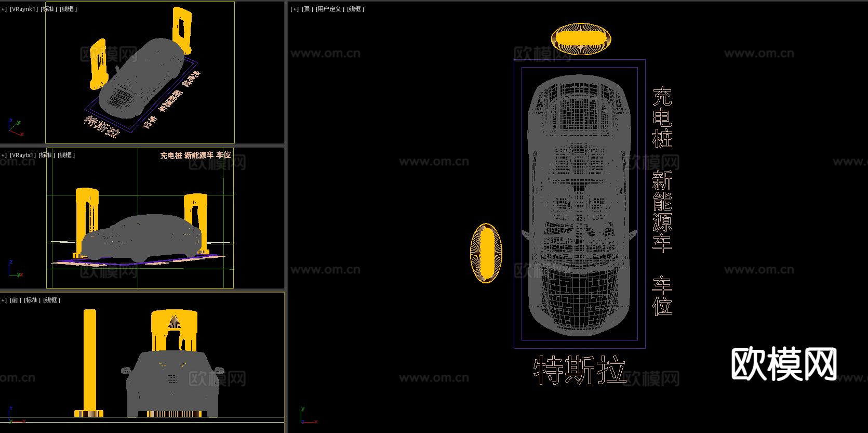Select the 特斯拉 text in the VRaynk1 viewport
The height and width of the screenshot is (433, 868).
coord(101,127)
